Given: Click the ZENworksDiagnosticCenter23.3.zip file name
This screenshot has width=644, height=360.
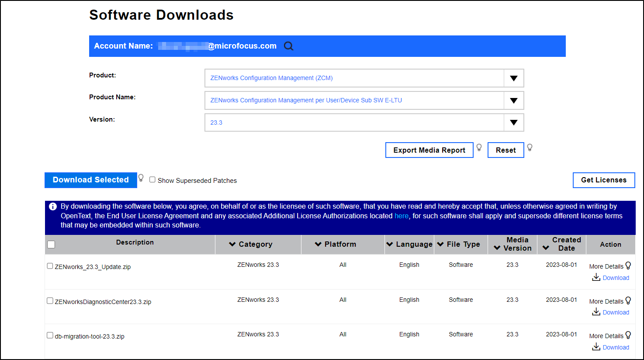Looking at the screenshot, I should (103, 302).
